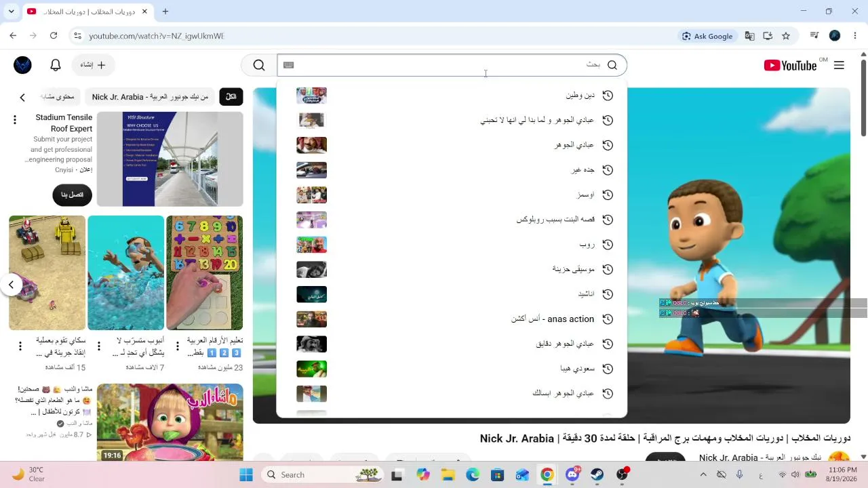Click the history icon beside جده غير
Viewport: 868px width, 488px height.
coord(608,170)
